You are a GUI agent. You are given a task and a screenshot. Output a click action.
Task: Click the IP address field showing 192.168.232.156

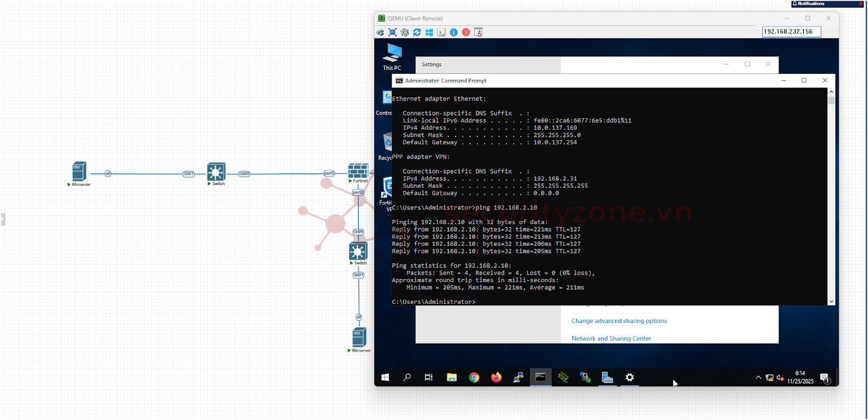point(791,32)
